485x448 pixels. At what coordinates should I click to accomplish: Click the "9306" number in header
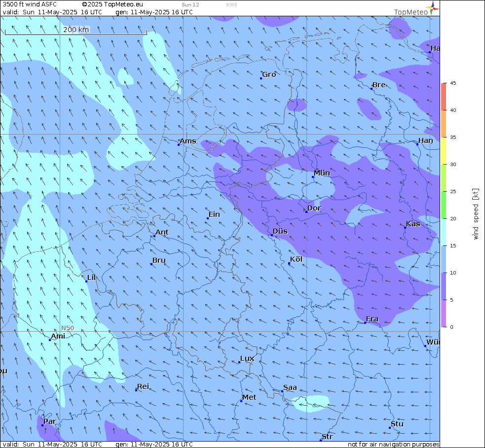[231, 4]
